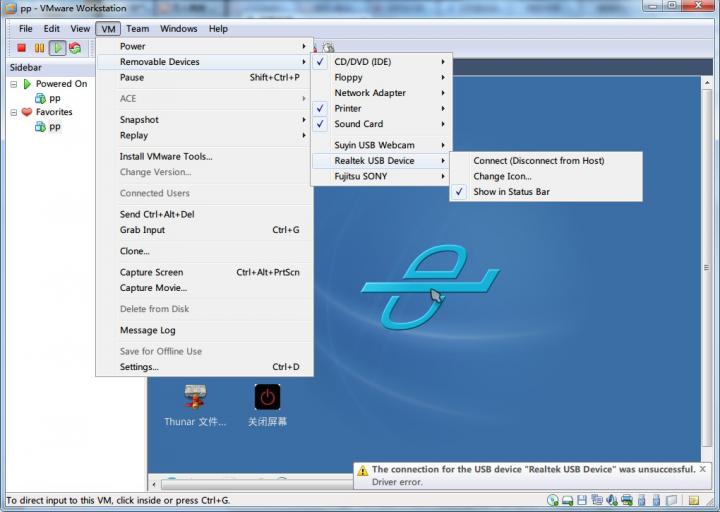Toggle the Sound Card device checkmark

coord(320,124)
